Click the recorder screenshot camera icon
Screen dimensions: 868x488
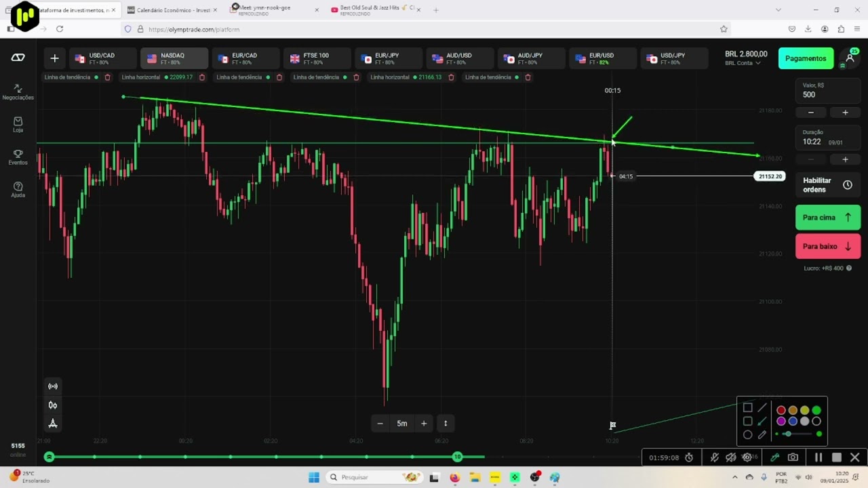click(x=793, y=457)
